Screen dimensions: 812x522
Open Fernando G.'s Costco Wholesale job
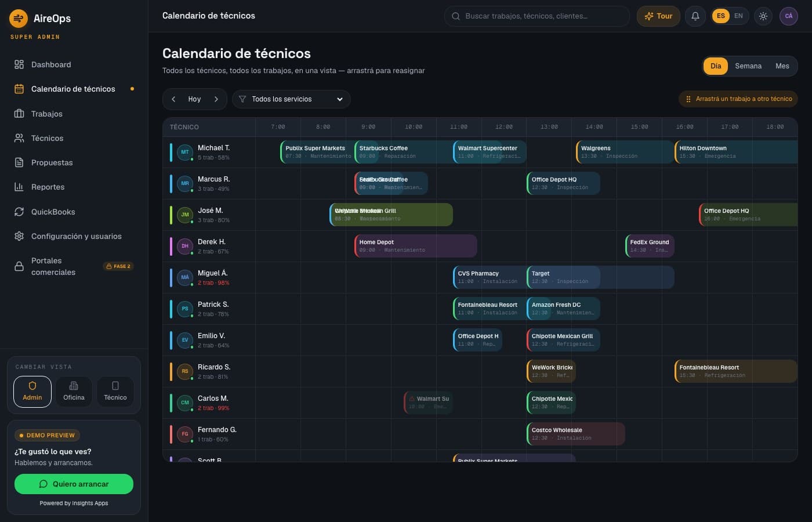[575, 434]
